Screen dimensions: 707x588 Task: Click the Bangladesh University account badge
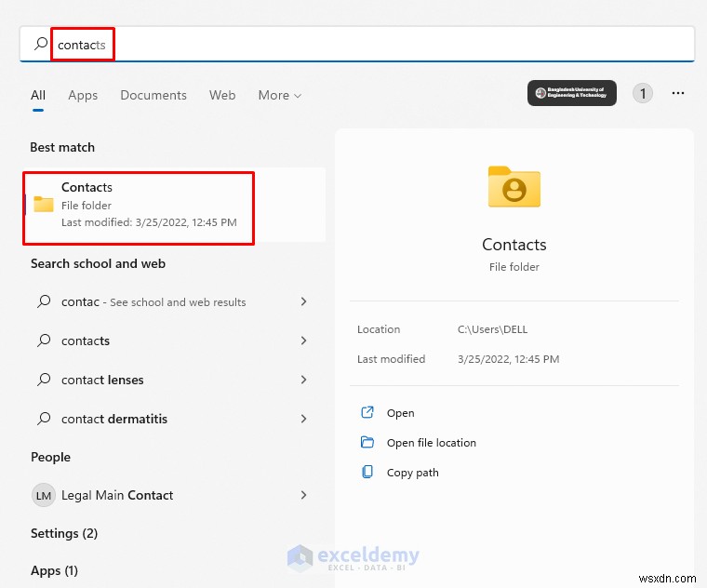click(572, 93)
